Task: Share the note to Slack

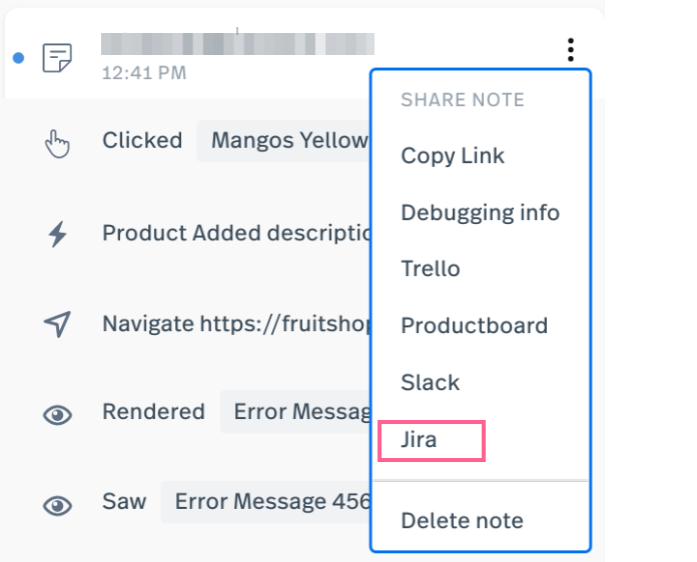Action: [x=430, y=382]
